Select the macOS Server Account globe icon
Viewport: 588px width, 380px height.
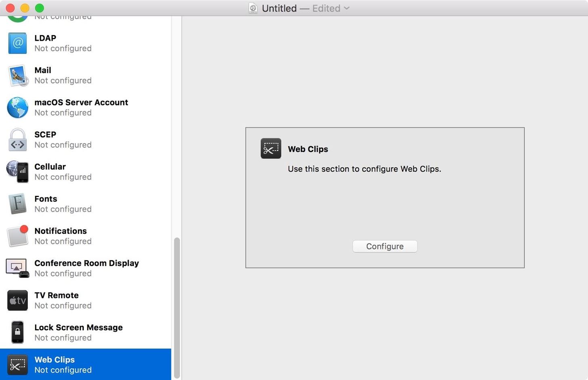pyautogui.click(x=17, y=107)
